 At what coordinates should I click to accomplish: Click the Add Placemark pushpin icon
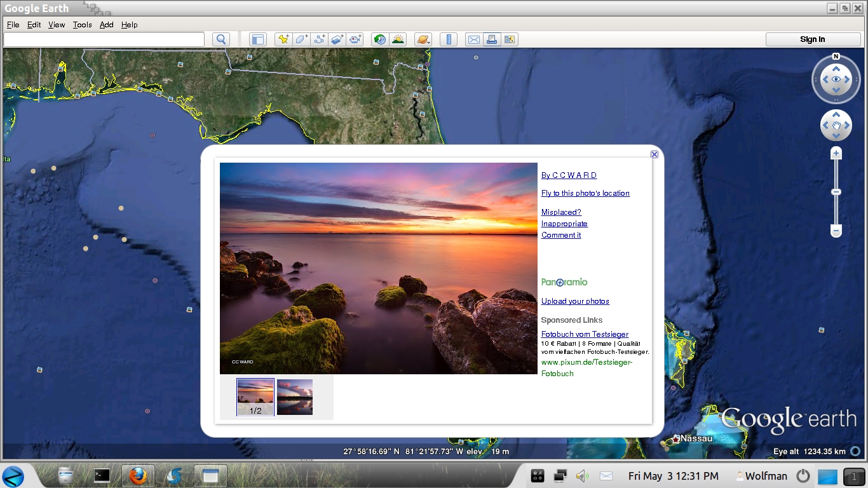pos(283,39)
